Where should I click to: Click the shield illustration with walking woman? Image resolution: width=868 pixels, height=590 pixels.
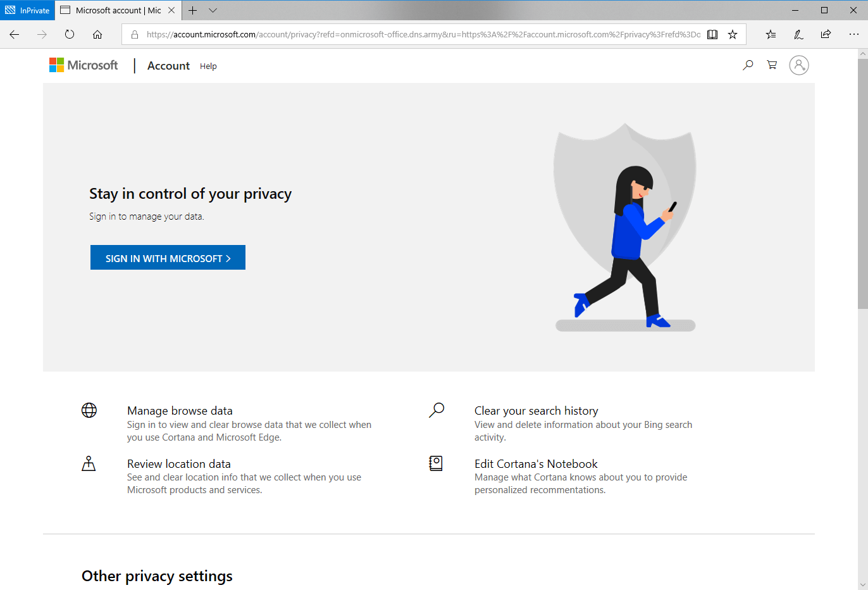tap(625, 227)
